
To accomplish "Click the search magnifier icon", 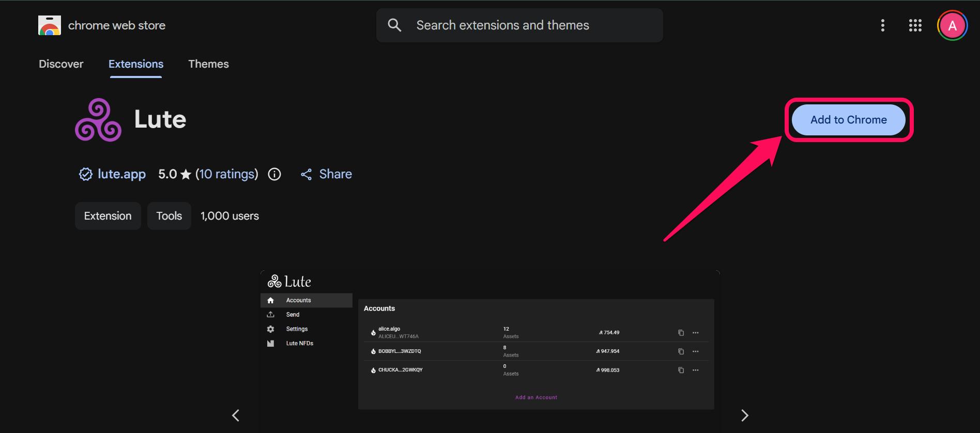I will click(394, 25).
